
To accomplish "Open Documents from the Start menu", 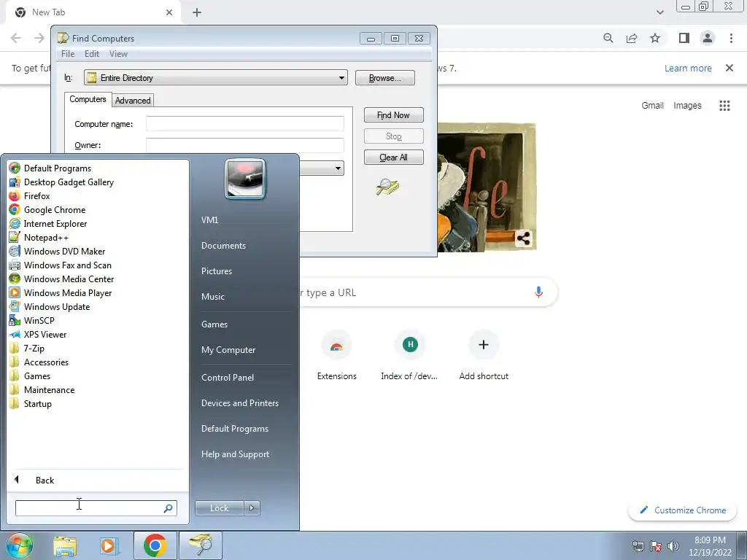I will (x=223, y=246).
